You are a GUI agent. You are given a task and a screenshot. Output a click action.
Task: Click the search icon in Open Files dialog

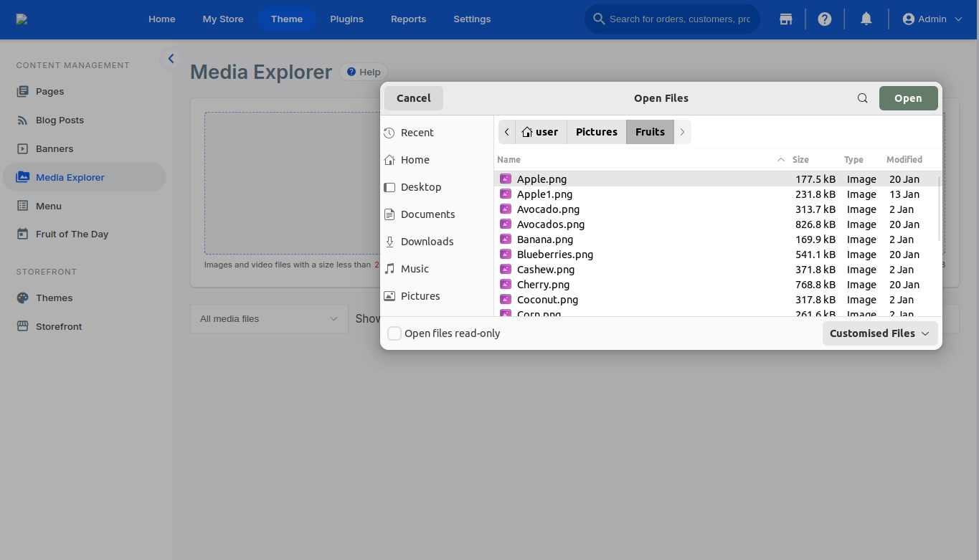[863, 98]
